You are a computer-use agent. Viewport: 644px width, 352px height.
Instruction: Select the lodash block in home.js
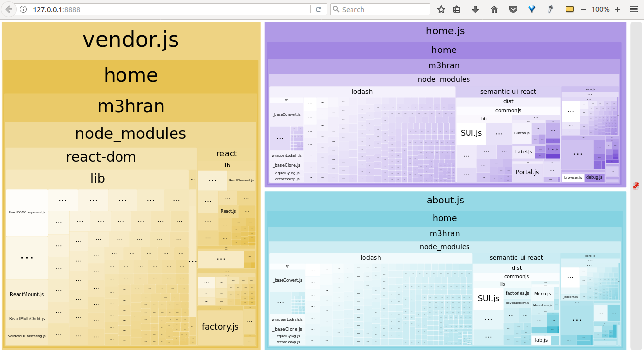click(x=362, y=92)
